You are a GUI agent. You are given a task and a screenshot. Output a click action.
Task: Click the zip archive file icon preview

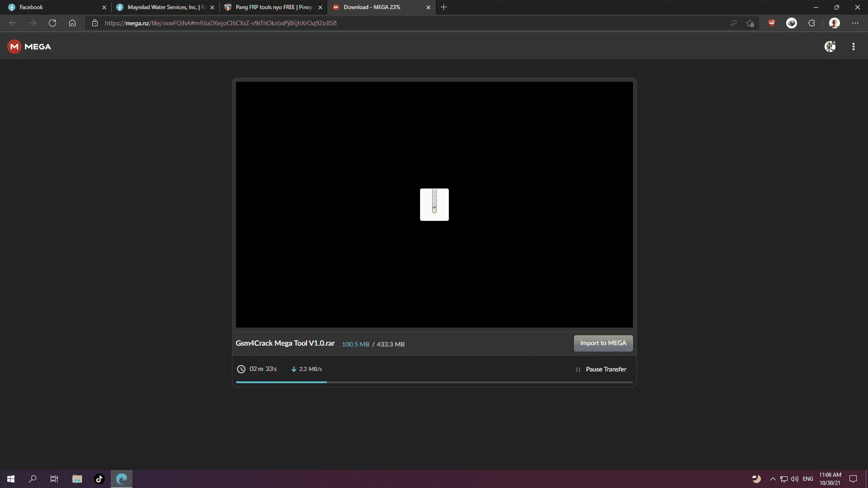[434, 205]
